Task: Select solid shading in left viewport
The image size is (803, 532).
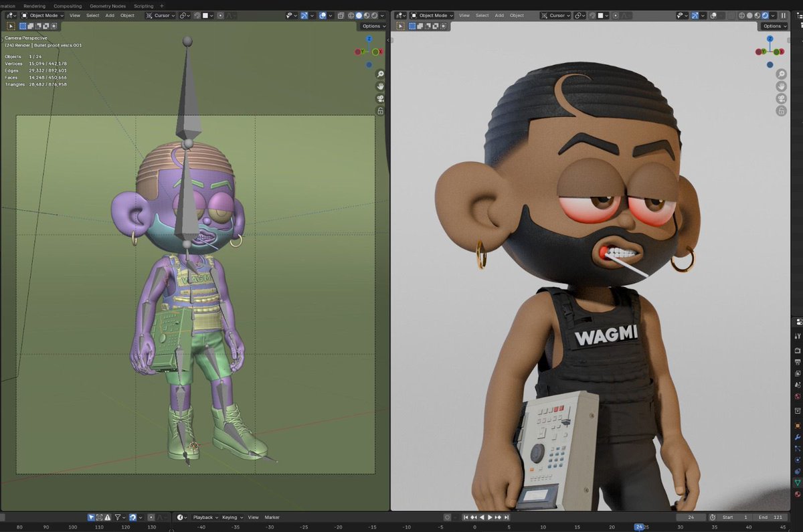Action: click(359, 15)
